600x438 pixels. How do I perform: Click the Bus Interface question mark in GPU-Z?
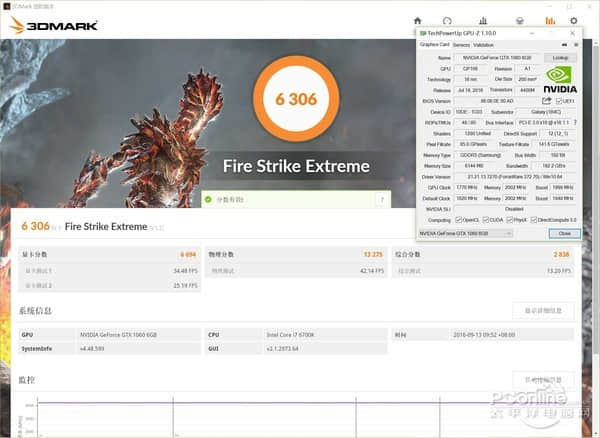coord(575,122)
